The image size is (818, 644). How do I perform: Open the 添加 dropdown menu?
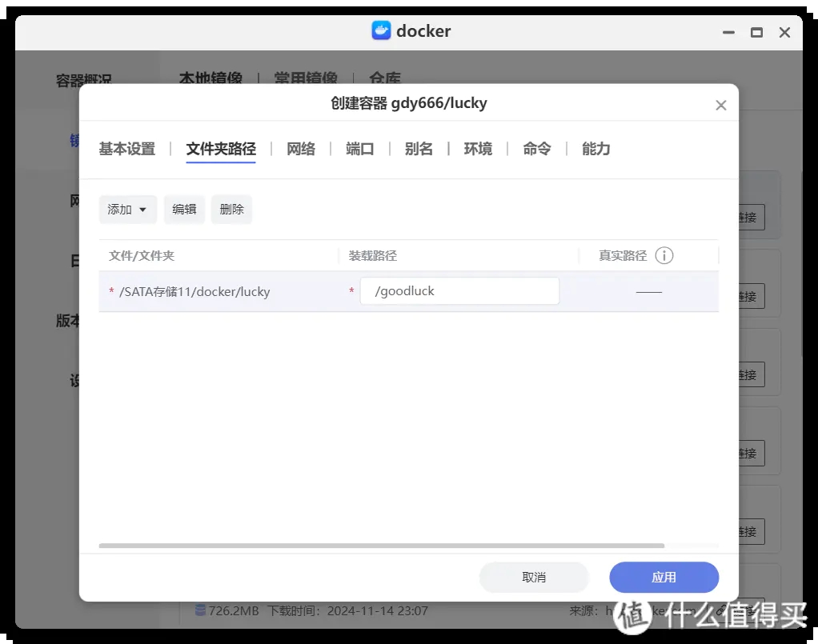point(128,210)
